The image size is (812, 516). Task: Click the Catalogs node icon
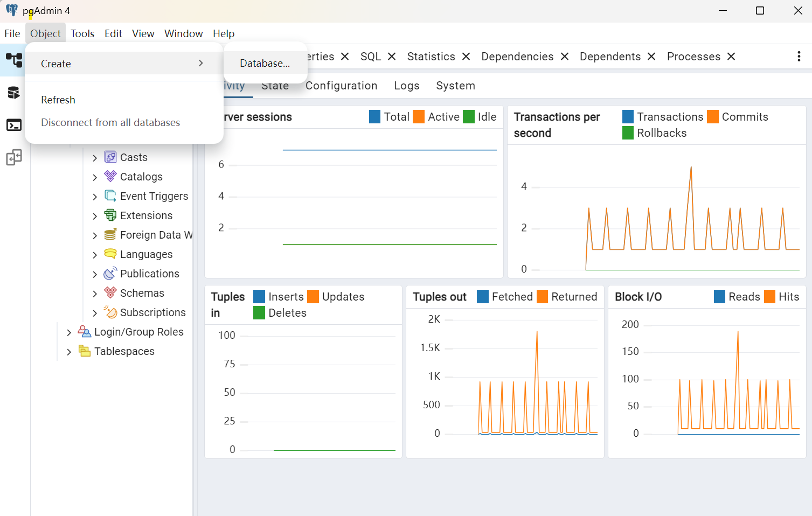coord(110,176)
